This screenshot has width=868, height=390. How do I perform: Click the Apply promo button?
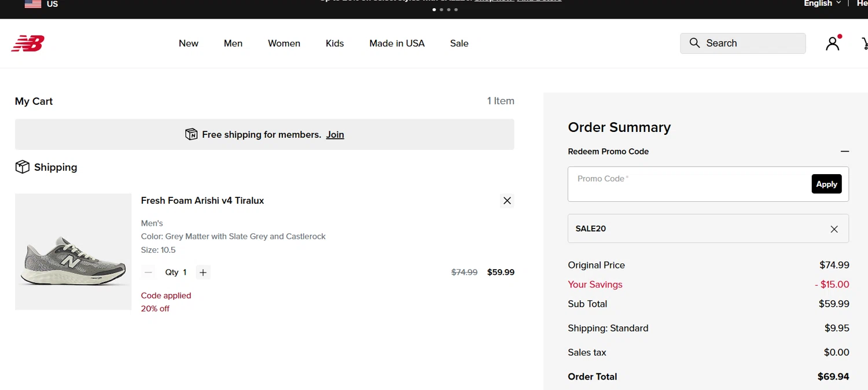(x=826, y=184)
